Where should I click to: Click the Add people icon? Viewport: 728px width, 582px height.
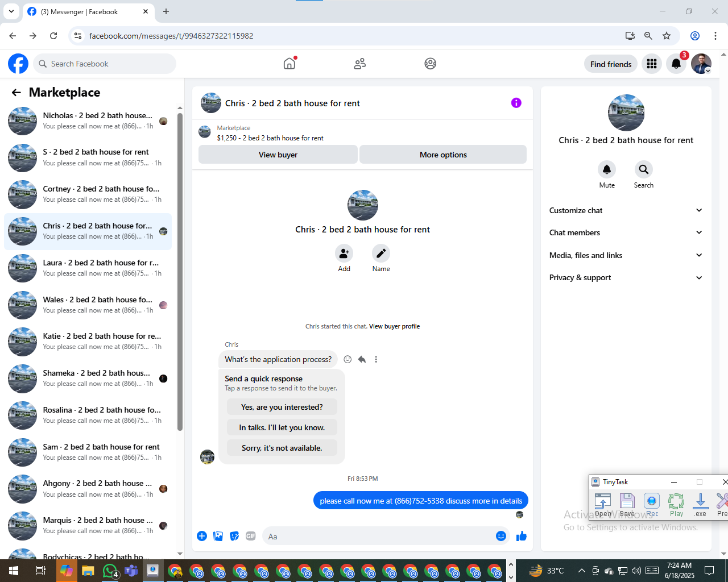pos(344,253)
